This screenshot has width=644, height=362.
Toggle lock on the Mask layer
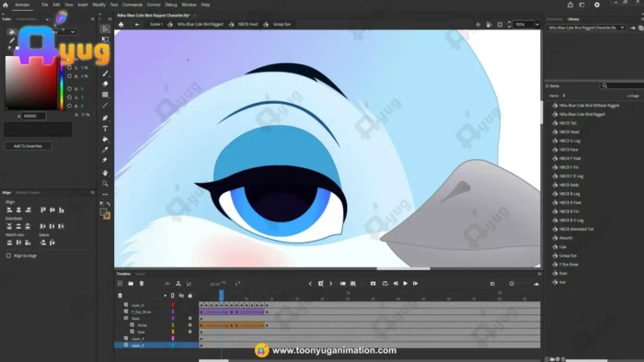point(190,318)
